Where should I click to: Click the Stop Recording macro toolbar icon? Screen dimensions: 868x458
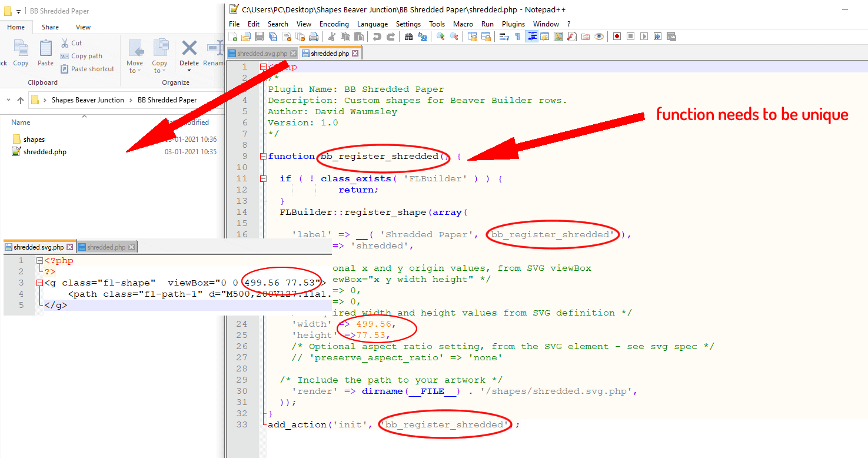click(x=630, y=36)
